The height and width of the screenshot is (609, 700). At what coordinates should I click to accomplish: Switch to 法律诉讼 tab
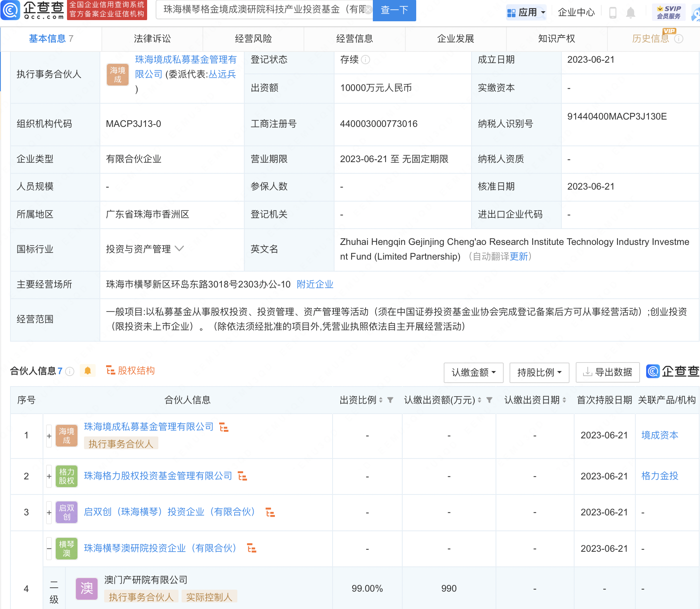pyautogui.click(x=152, y=39)
